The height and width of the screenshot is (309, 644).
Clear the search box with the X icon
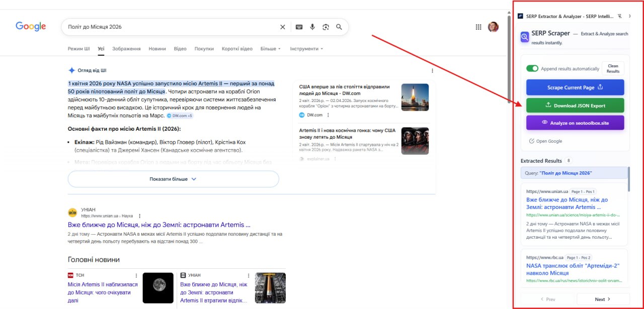pyautogui.click(x=283, y=27)
